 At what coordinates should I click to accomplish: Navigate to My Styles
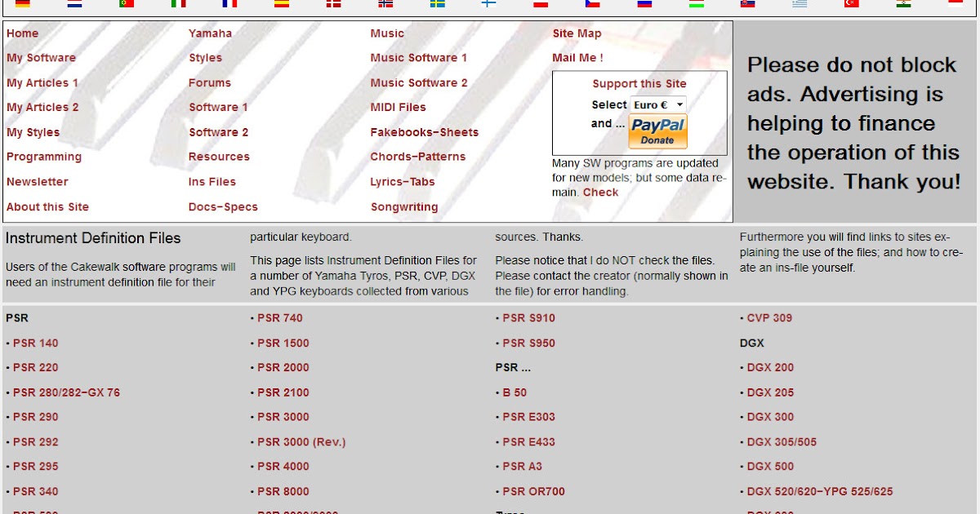33,132
